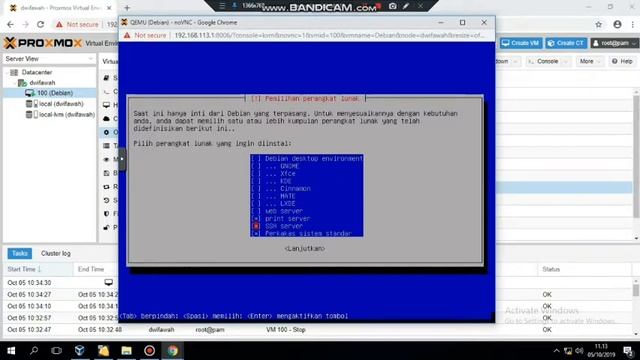Open Chrome profile avatar icon
The height and width of the screenshot is (360, 640).
617,24
